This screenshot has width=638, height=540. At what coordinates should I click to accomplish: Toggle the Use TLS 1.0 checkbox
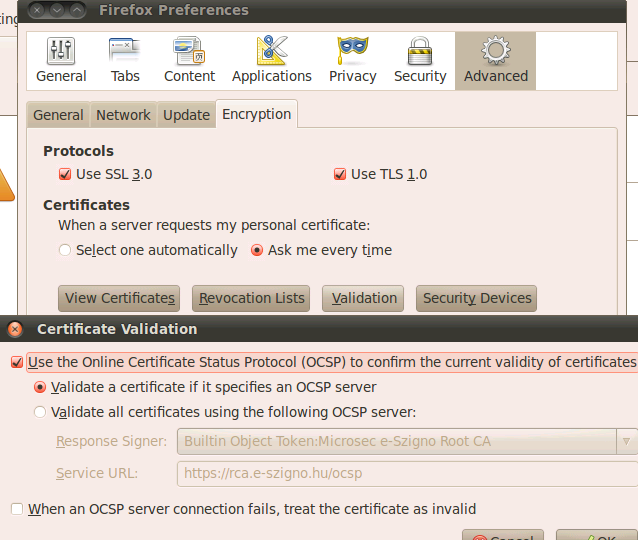tap(340, 174)
